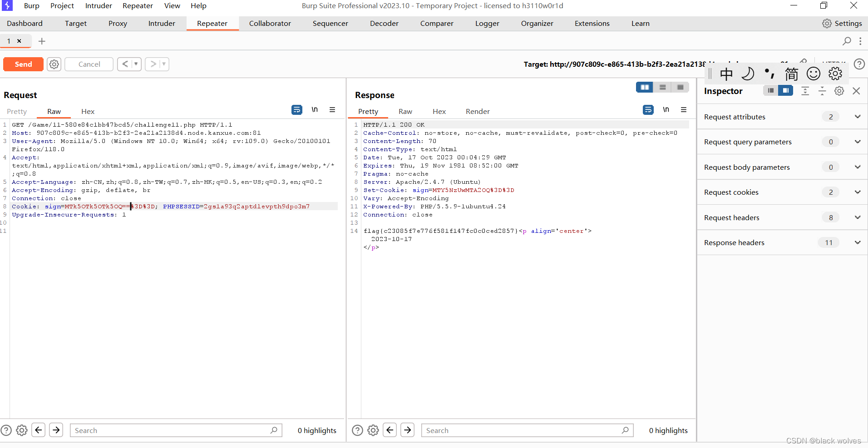The width and height of the screenshot is (868, 448).
Task: Dock Inspector to the right side
Action: 785,91
